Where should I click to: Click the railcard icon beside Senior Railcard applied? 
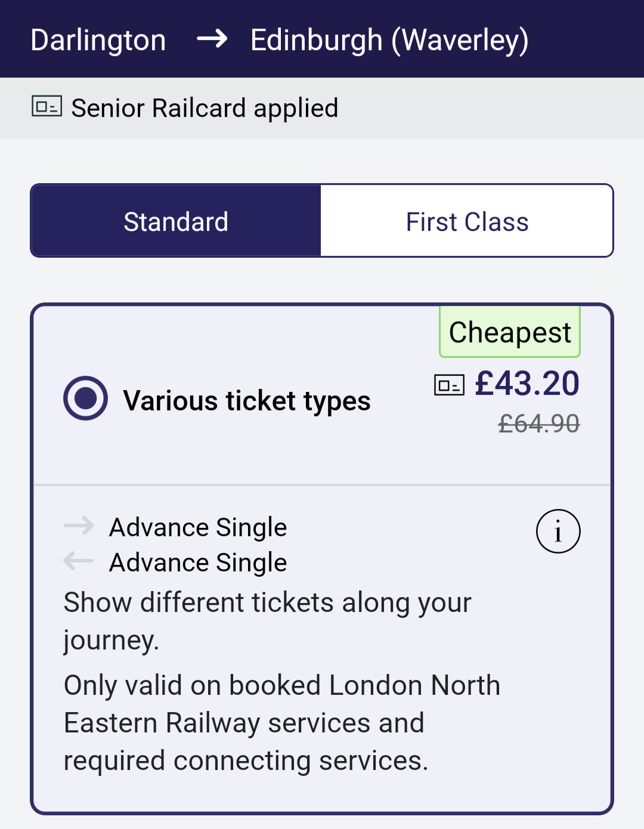coord(47,107)
